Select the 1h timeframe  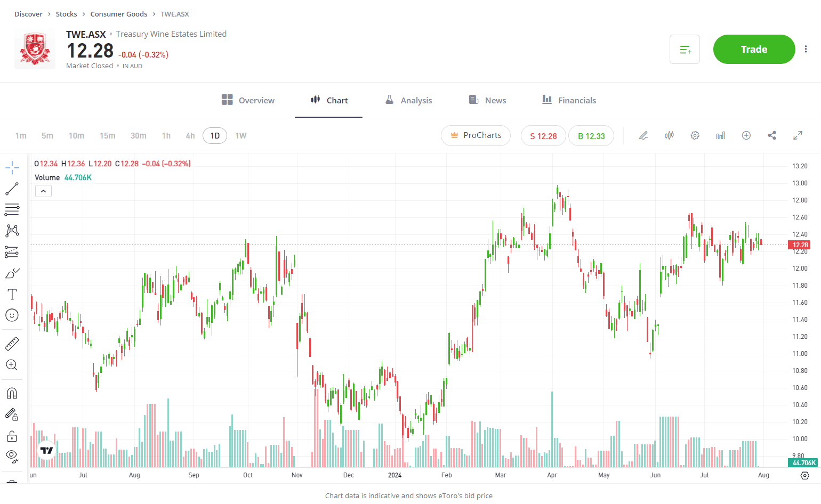click(x=166, y=136)
